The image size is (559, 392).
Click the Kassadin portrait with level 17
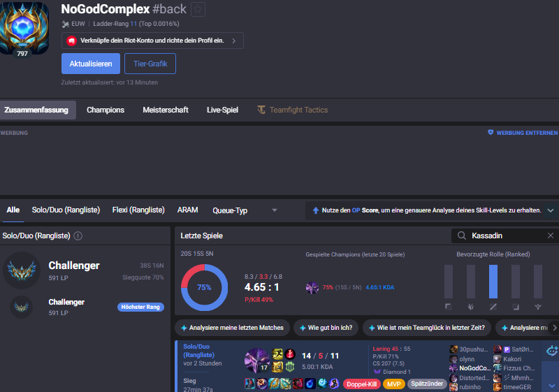pos(257,361)
